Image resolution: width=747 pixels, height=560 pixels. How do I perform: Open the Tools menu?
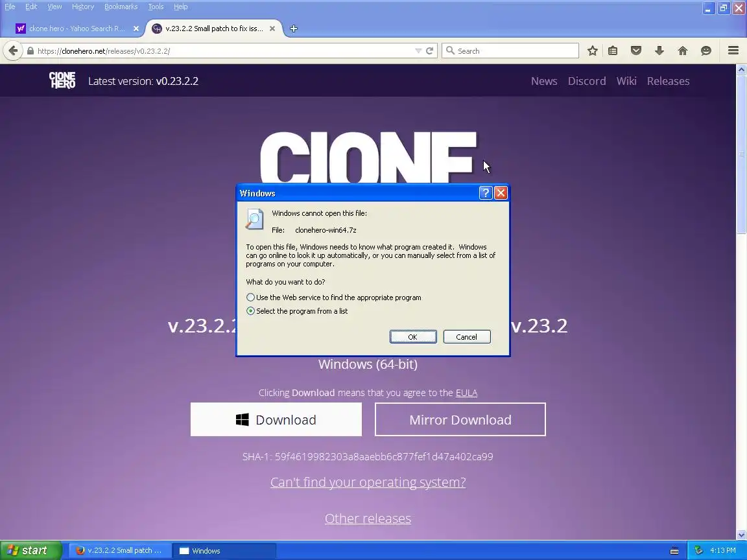[156, 6]
